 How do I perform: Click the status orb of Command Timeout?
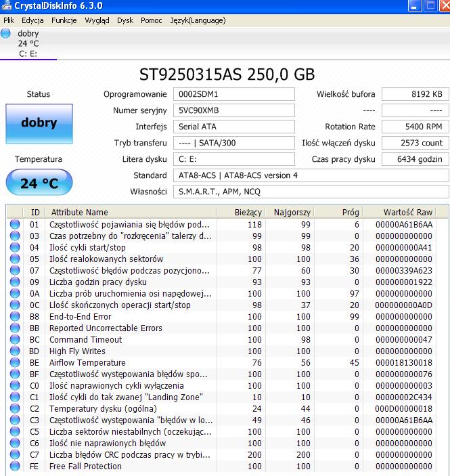[x=15, y=339]
